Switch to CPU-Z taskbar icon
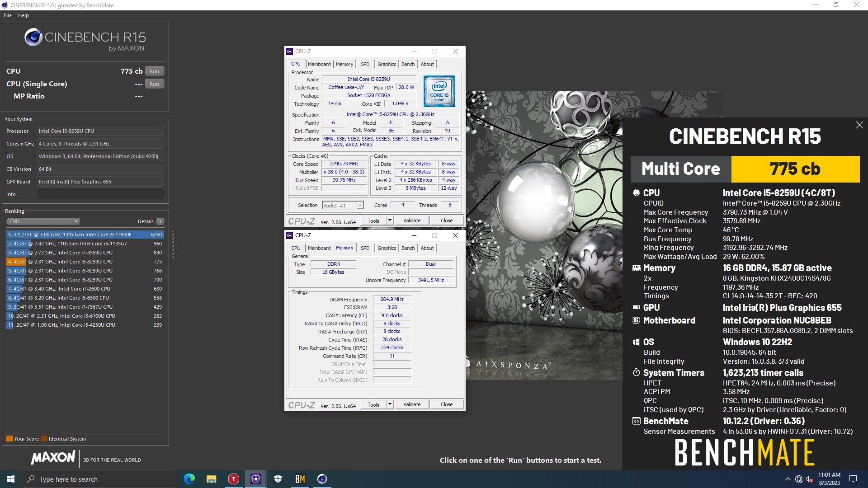Image resolution: width=868 pixels, height=488 pixels. pyautogui.click(x=255, y=479)
